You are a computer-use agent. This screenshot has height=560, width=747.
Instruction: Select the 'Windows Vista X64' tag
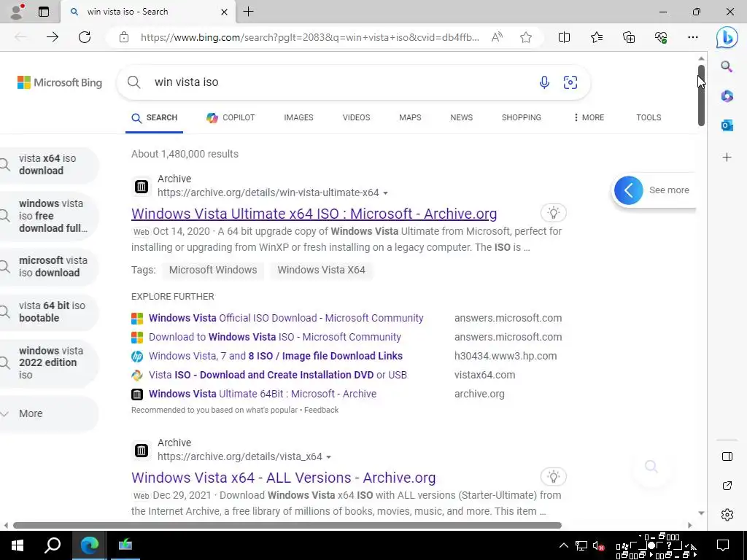(x=321, y=270)
